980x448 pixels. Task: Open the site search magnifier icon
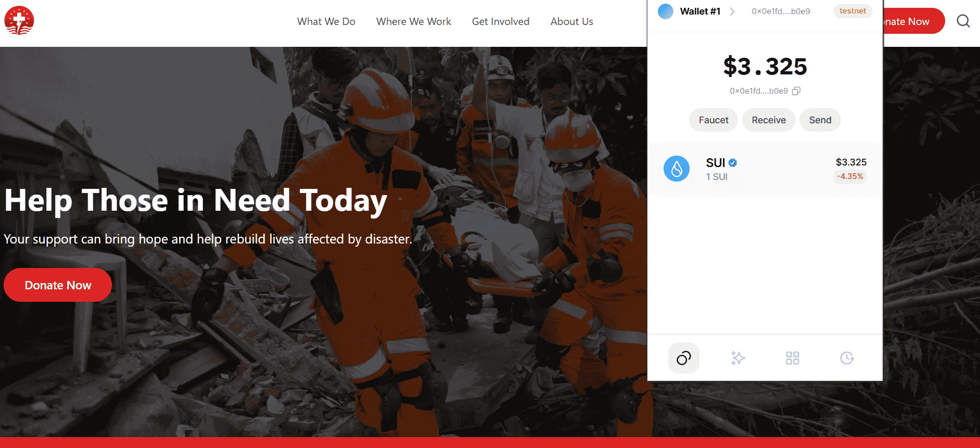coord(963,21)
